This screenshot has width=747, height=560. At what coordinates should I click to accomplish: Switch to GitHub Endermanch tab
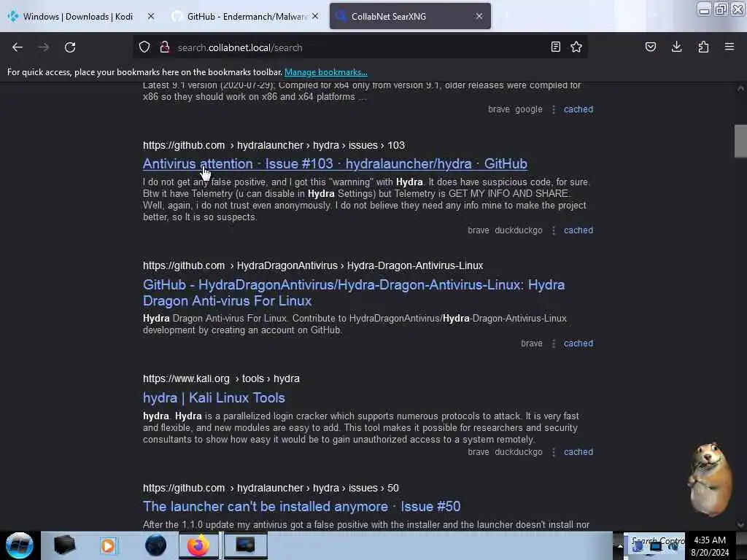click(247, 17)
